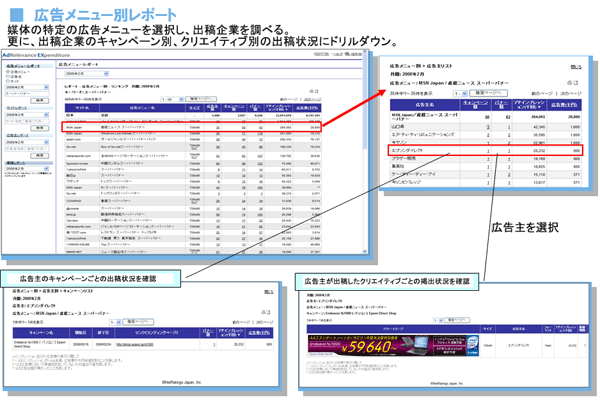The height and width of the screenshot is (409, 600).
Task: Sort by 広告費 header in the advertiser list popup
Action: [564, 104]
